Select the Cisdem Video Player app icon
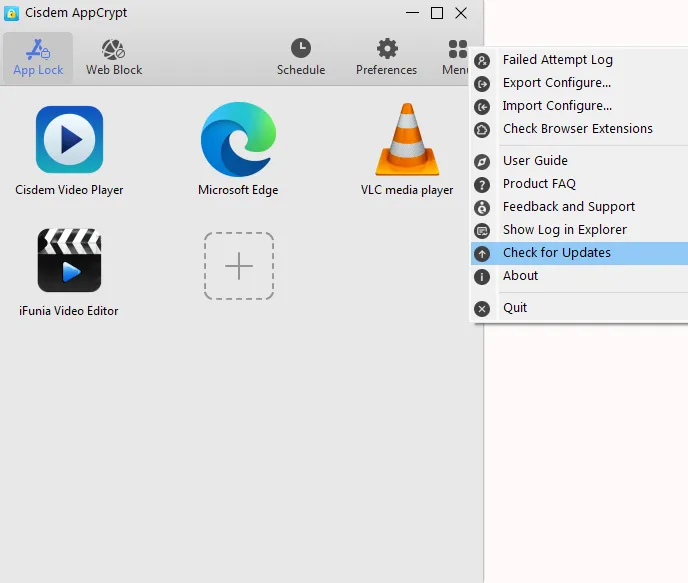The width and height of the screenshot is (688, 583). [x=69, y=139]
